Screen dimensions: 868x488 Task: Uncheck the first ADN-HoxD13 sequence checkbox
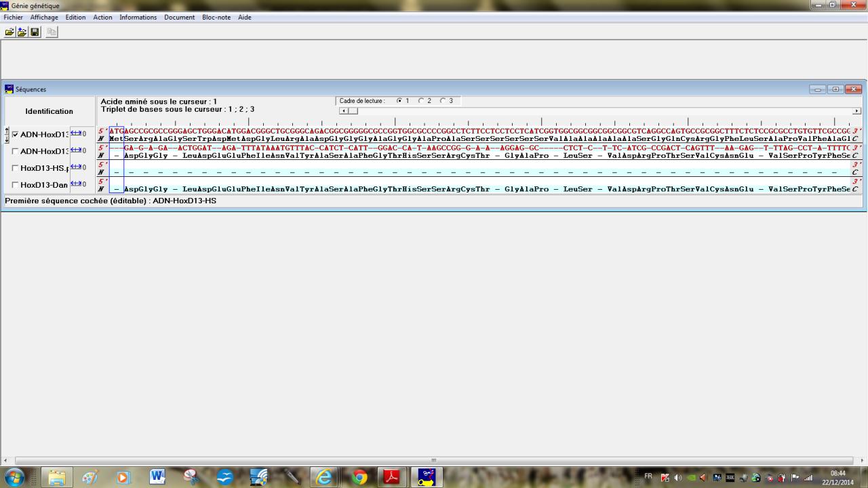click(16, 134)
